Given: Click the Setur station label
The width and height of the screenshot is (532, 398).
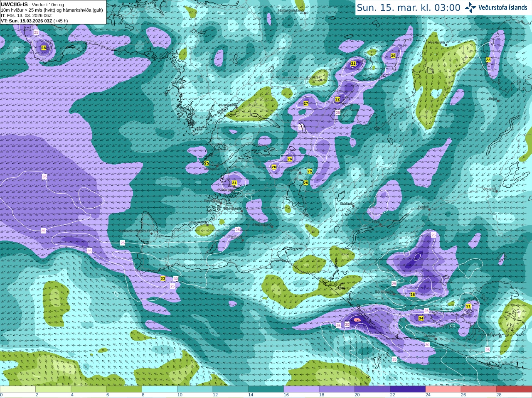Looking at the screenshot, I should click(x=493, y=99).
